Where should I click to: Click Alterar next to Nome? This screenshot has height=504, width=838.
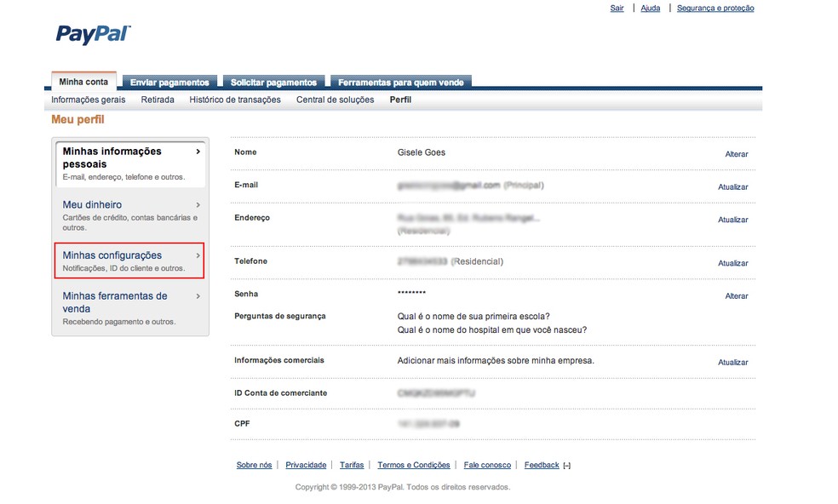click(736, 154)
